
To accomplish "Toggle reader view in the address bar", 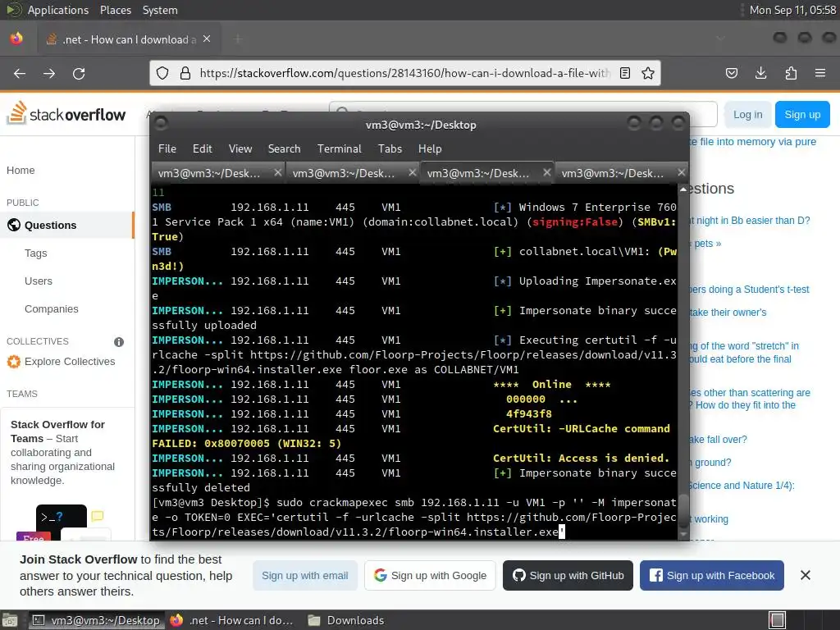I will click(624, 73).
